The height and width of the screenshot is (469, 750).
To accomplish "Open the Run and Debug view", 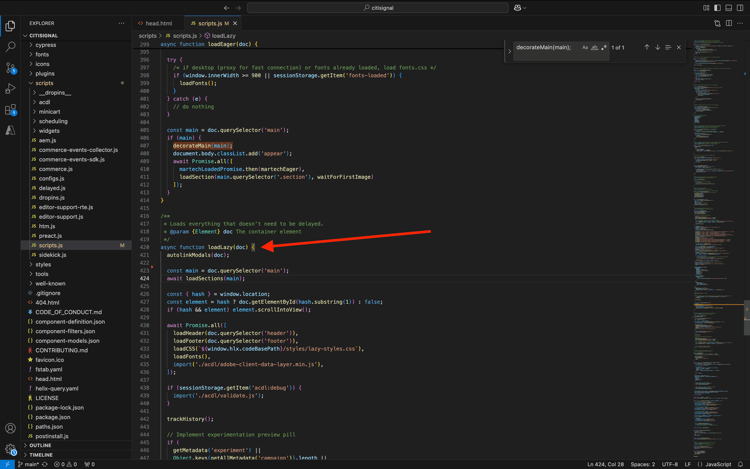I will tap(11, 89).
